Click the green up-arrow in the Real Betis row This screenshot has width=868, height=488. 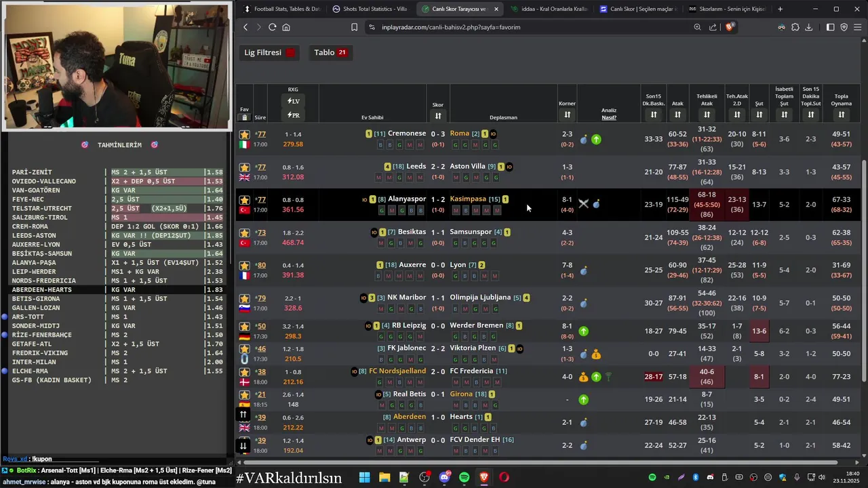(x=584, y=400)
